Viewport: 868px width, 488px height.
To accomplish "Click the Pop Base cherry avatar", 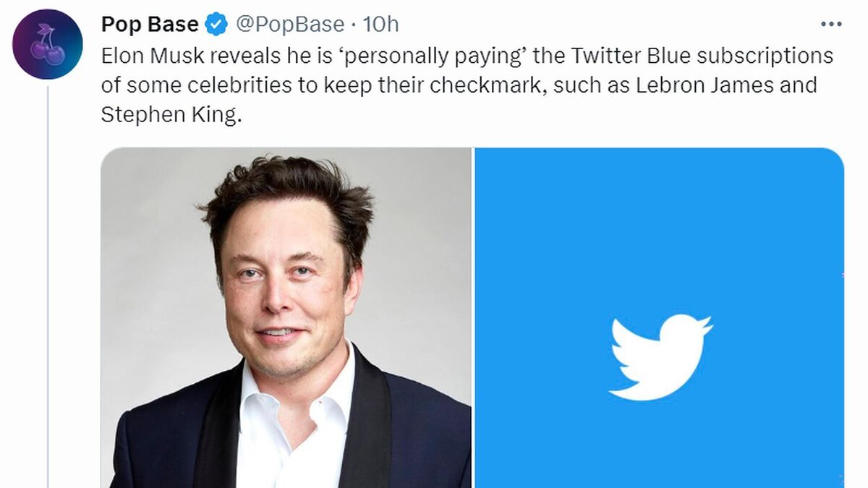I will point(48,45).
